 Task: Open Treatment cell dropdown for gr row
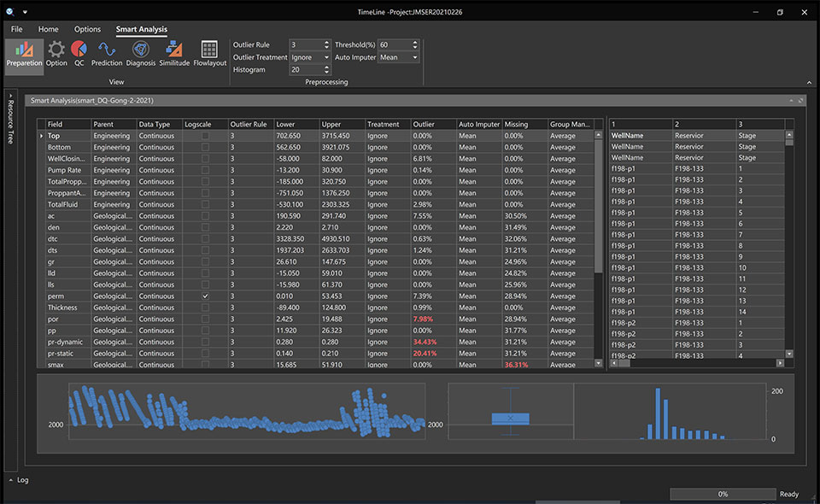388,262
